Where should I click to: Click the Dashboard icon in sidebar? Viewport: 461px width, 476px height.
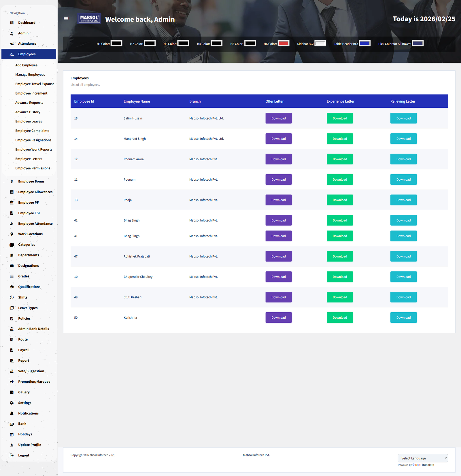(x=12, y=23)
